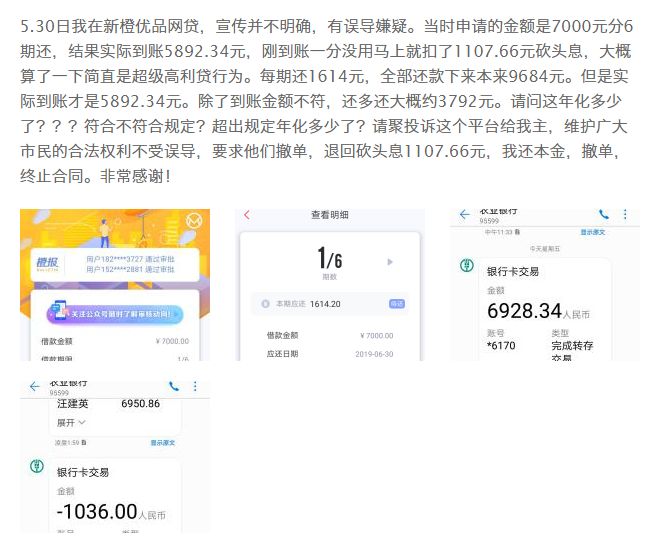The width and height of the screenshot is (652, 542).
Task: Tap the phone call icon in the 6928.34 message image
Action: coord(604,215)
